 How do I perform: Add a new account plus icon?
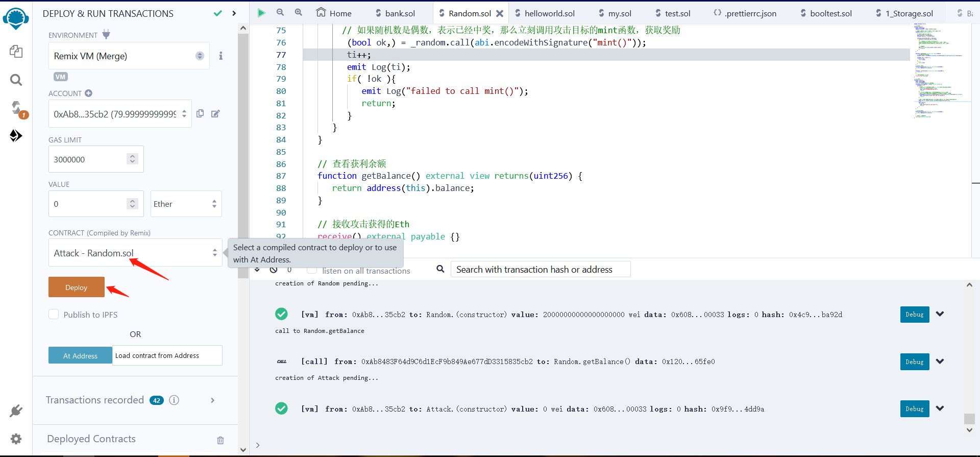tap(88, 93)
